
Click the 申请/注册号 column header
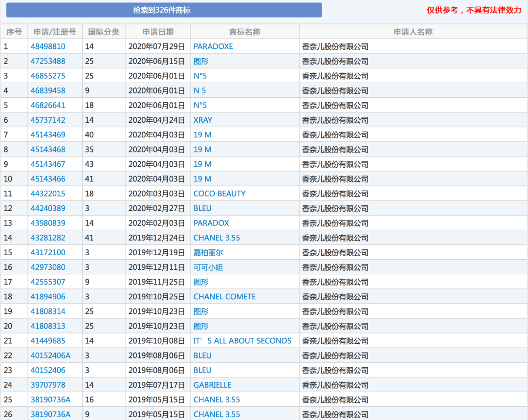55,32
